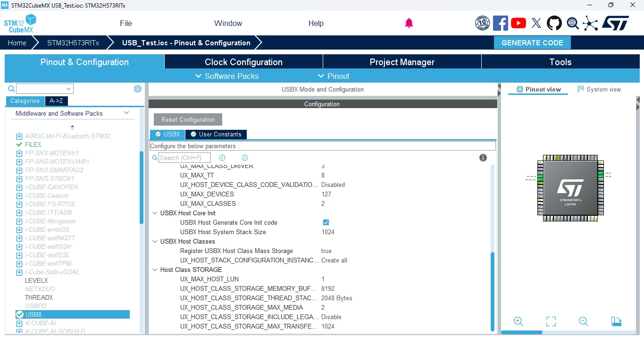The image size is (644, 338).
Task: Click the Reset Configuration button
Action: tap(188, 119)
